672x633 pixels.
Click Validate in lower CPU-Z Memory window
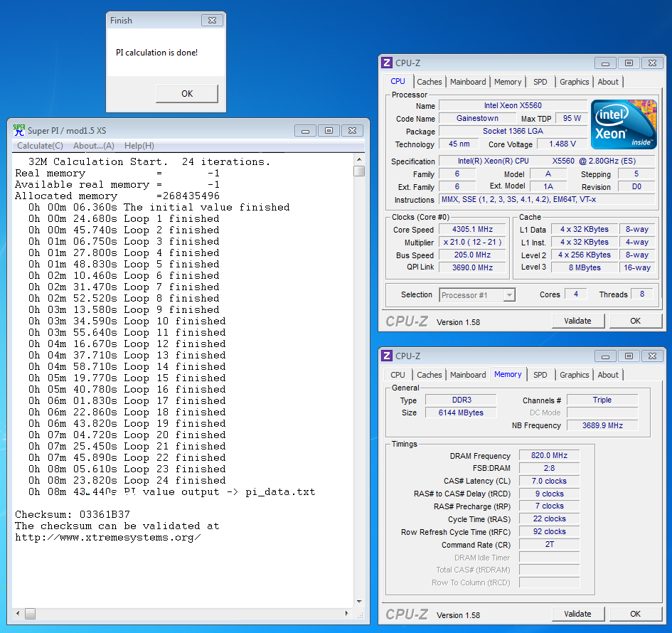coord(577,614)
